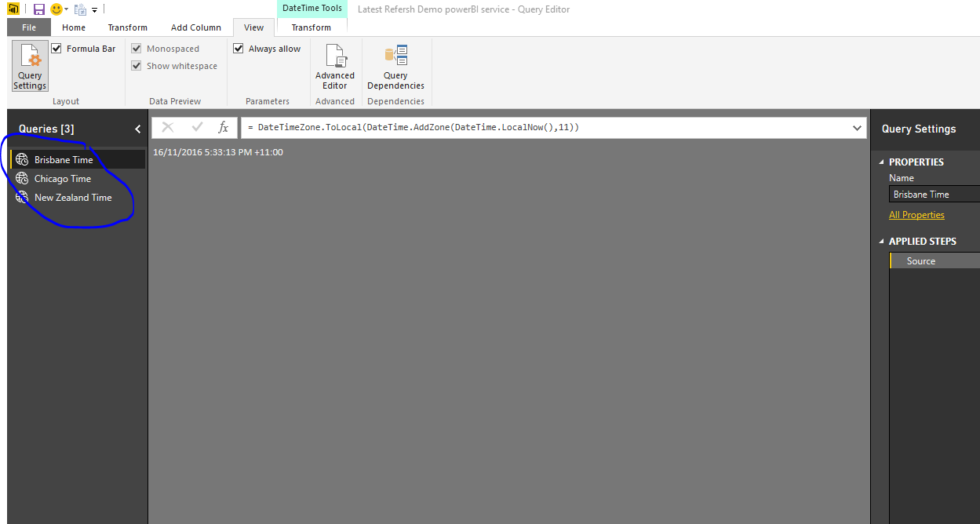
Task: Click the DateTime Tools contextual tab header
Action: pos(312,9)
